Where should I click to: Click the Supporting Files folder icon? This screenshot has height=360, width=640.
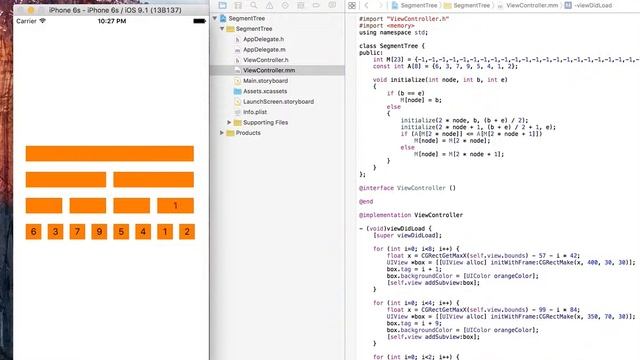click(x=238, y=122)
